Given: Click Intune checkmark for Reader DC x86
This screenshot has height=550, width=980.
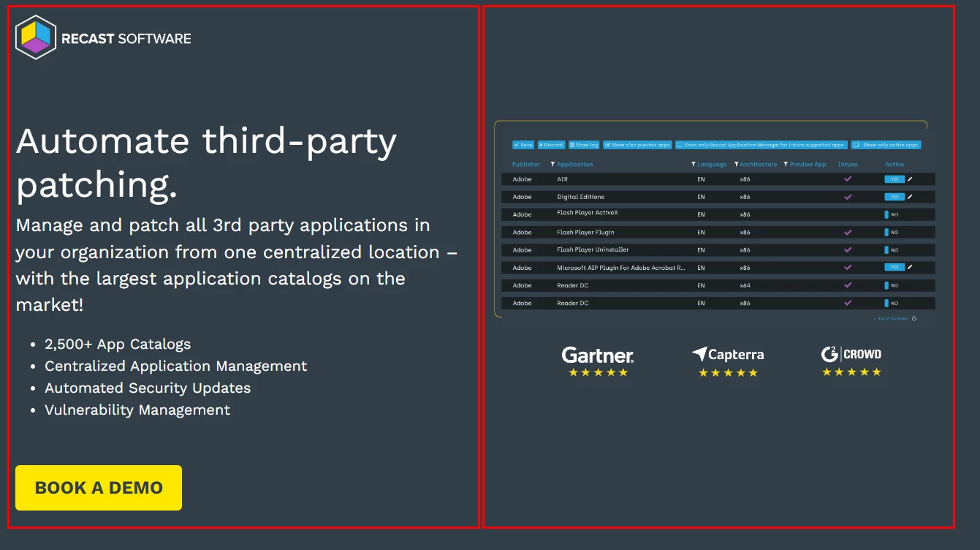Looking at the screenshot, I should tap(848, 303).
